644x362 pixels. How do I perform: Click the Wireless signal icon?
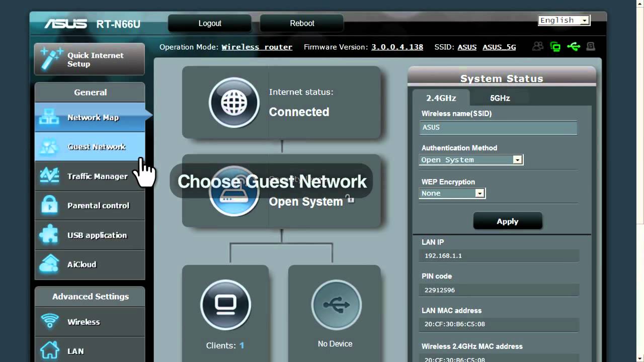(x=49, y=322)
